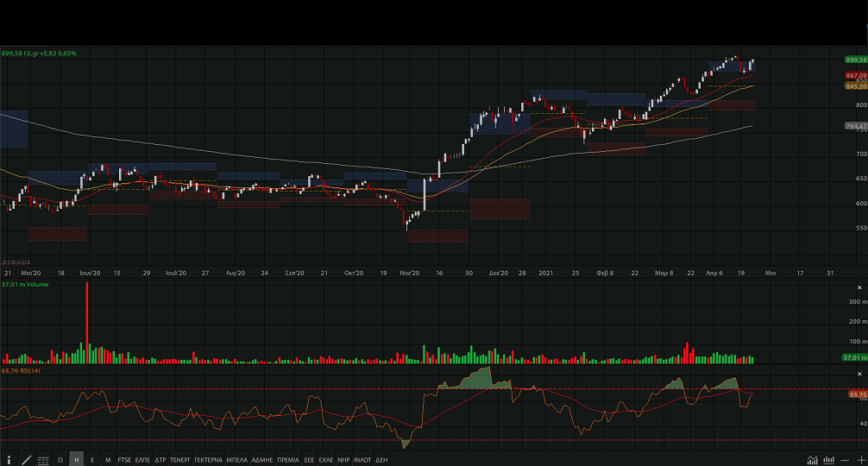Load the ΔΤΡ symbol chart

click(x=160, y=460)
